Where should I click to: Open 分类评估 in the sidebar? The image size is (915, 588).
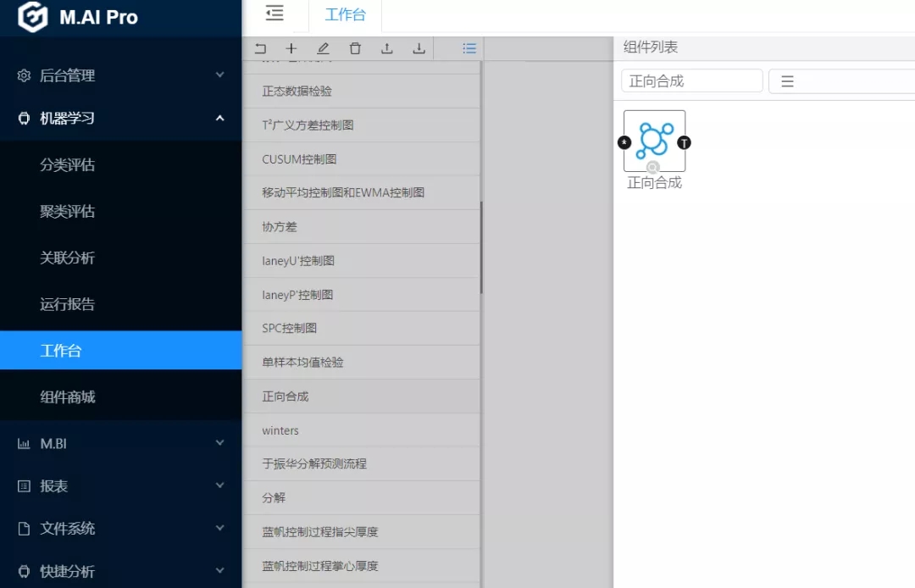[x=68, y=165]
